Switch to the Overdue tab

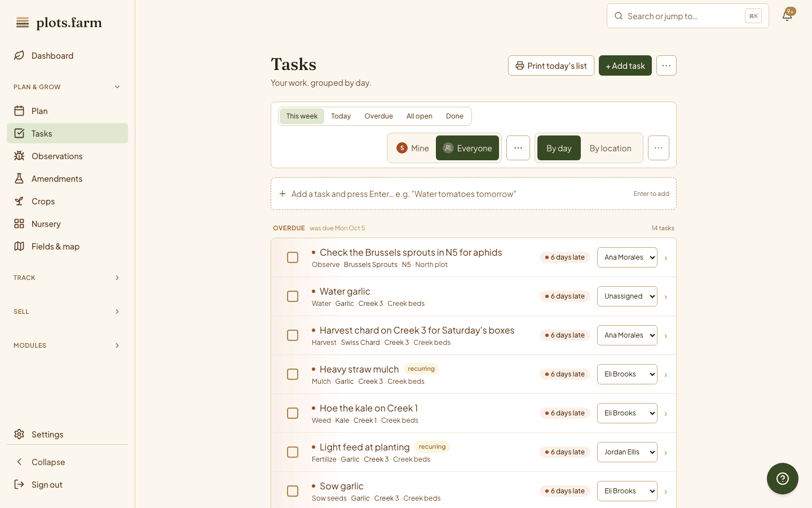[x=379, y=116]
